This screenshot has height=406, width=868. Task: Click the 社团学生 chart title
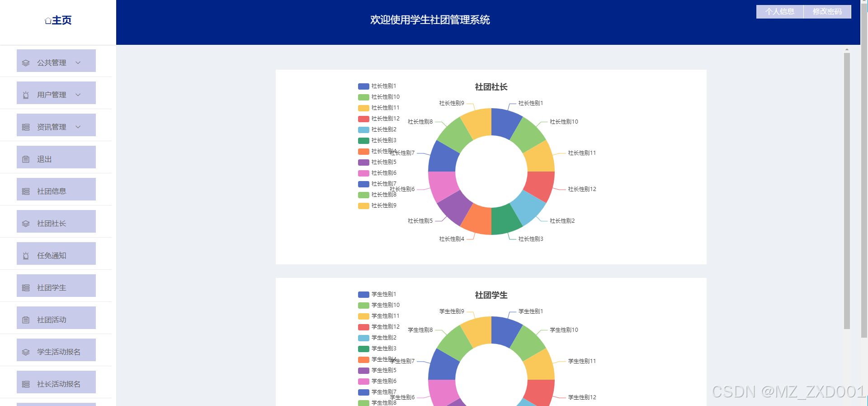click(491, 295)
